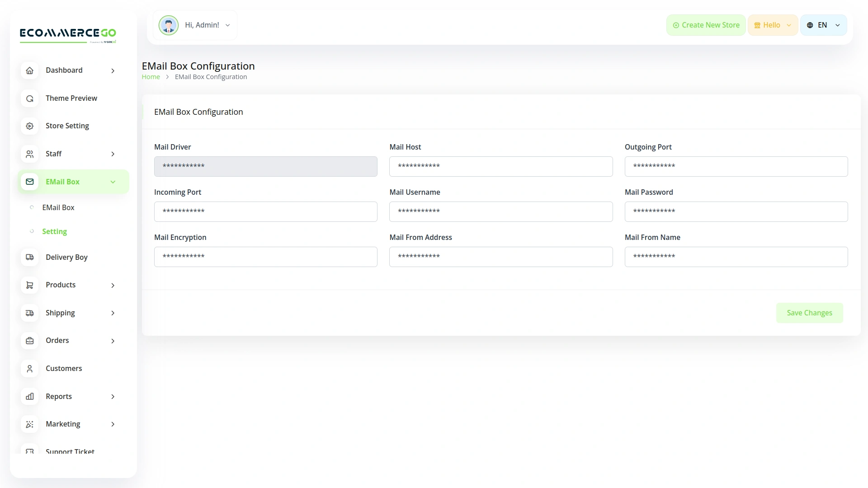Open the Hello store switcher
Image resolution: width=868 pixels, height=488 pixels.
[x=772, y=25]
